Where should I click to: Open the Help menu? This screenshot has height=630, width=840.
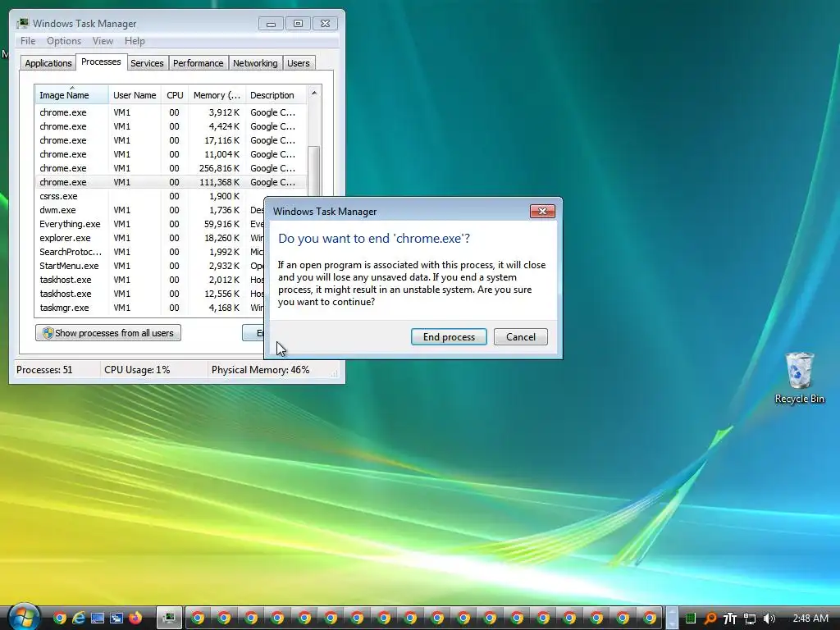[x=135, y=41]
